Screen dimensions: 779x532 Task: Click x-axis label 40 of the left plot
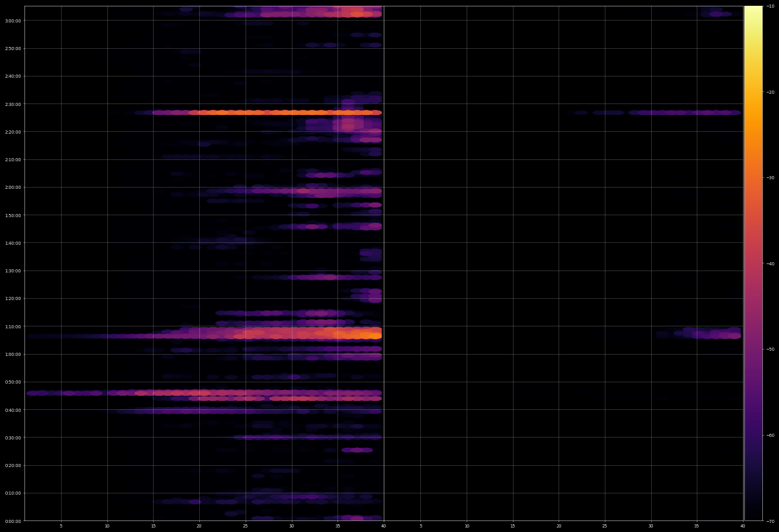pos(384,526)
